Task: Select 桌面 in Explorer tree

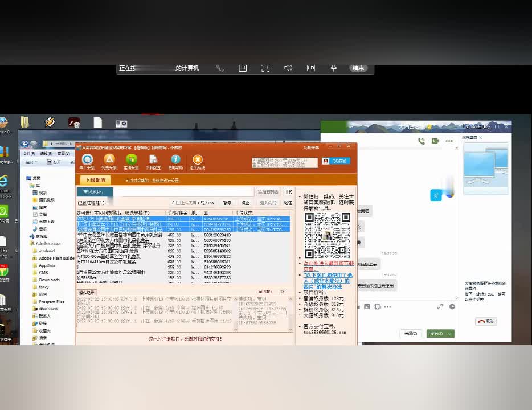Action: pyautogui.click(x=34, y=178)
